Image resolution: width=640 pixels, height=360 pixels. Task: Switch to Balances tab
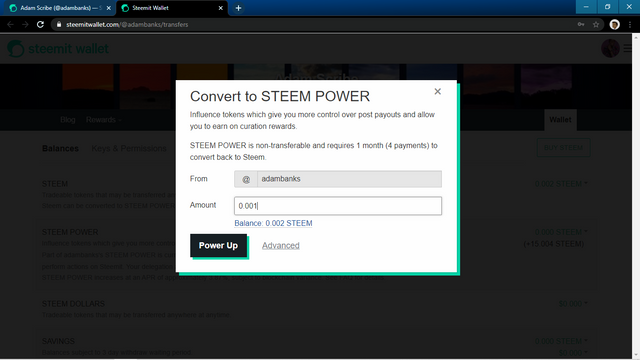[x=60, y=148]
